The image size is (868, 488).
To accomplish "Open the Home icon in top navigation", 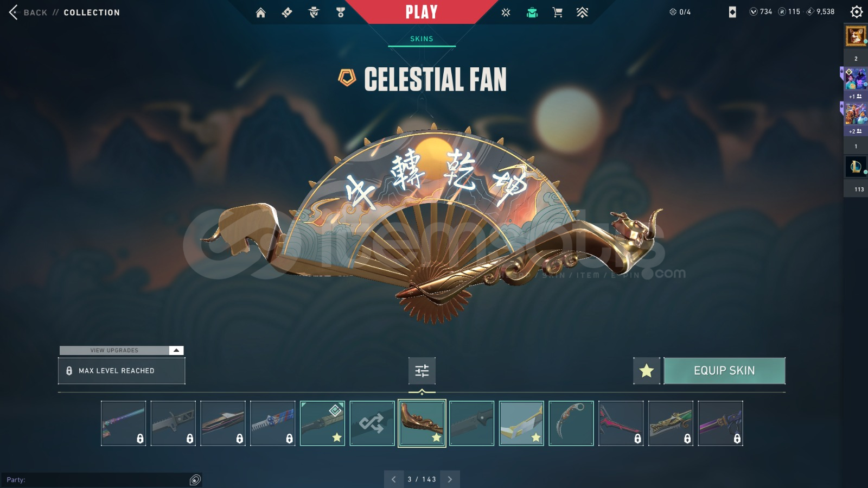I will click(x=261, y=12).
